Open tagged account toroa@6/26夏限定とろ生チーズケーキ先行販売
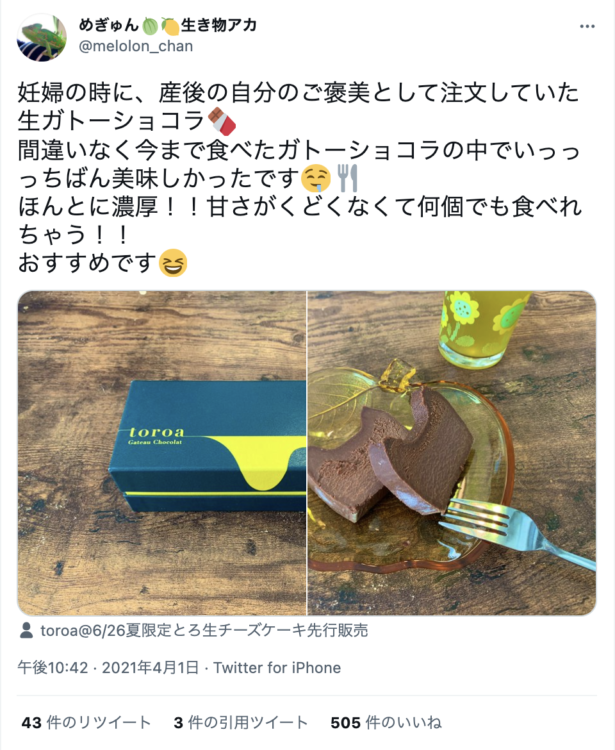The width and height of the screenshot is (615, 750). point(204,630)
